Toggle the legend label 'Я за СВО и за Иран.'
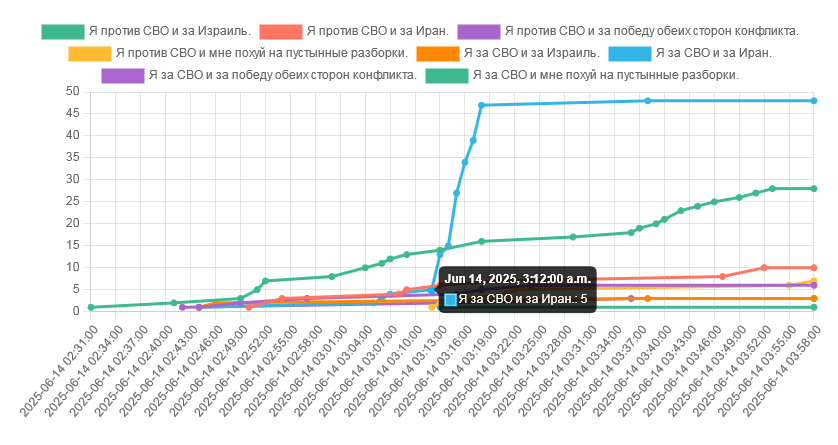Screen dimensions: 838x445 [714, 53]
